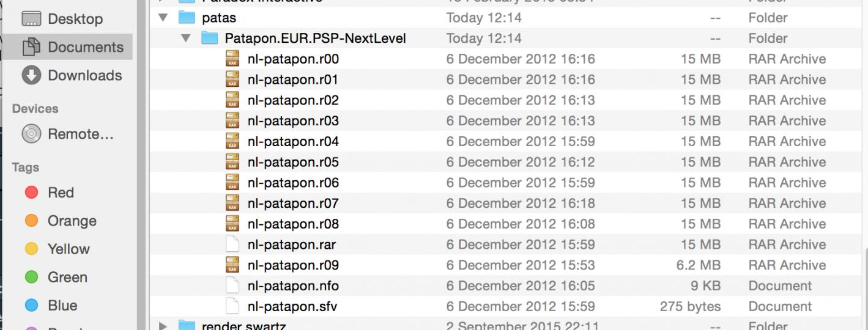
Task: Click the RAR icon of nl-patapon.r00
Action: 232,59
